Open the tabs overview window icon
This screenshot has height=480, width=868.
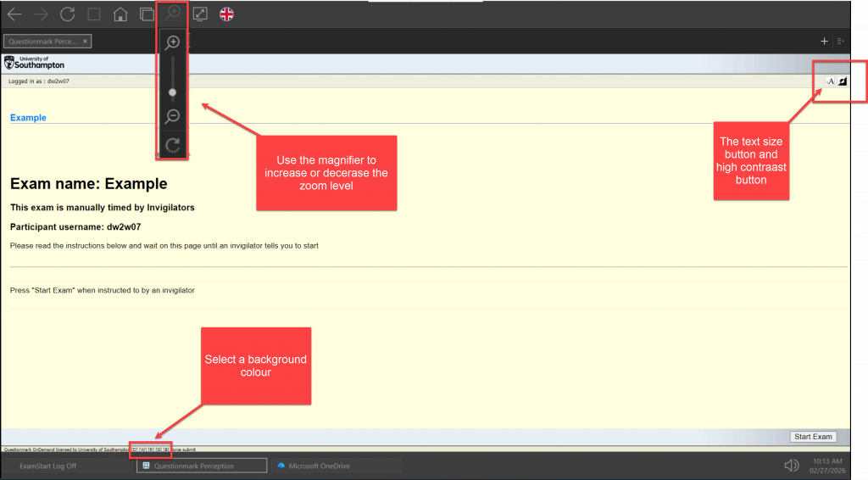(x=147, y=14)
